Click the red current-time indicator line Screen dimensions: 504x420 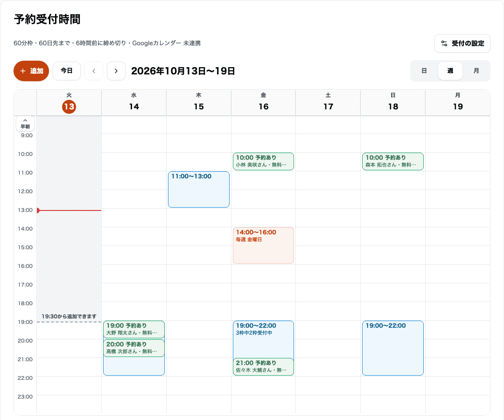(x=69, y=210)
